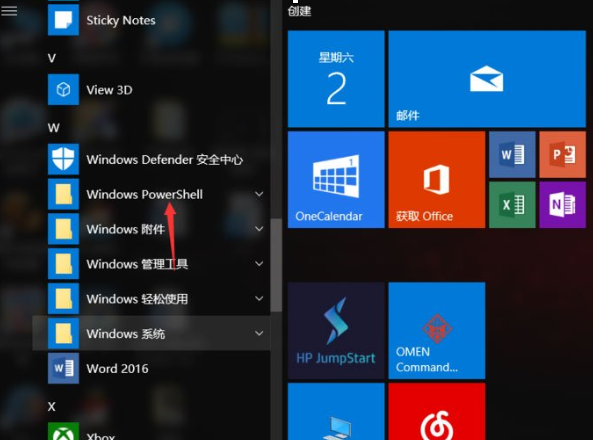Click the Windows 系统 folder icon
Viewport: 593px width, 440px height.
click(63, 333)
